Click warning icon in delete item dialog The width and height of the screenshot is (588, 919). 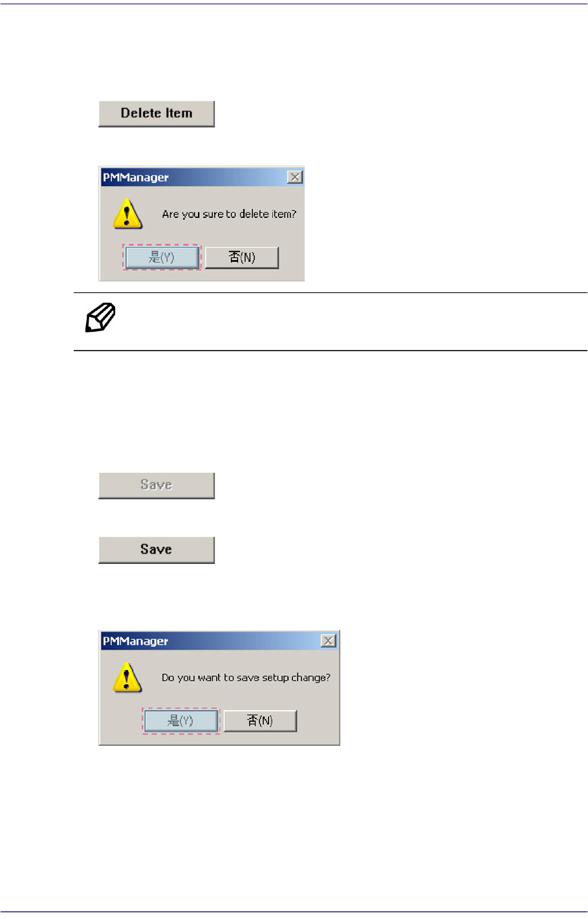pyautogui.click(x=127, y=214)
